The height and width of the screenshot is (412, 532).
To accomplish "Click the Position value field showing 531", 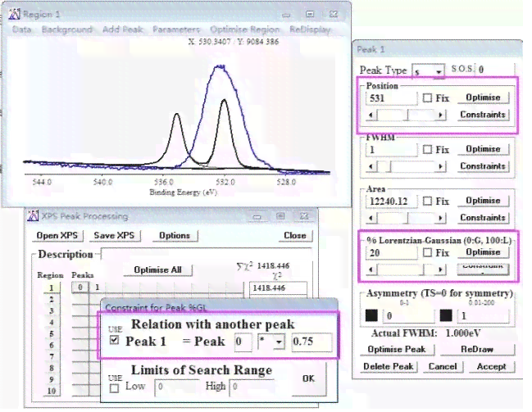I will click(391, 98).
